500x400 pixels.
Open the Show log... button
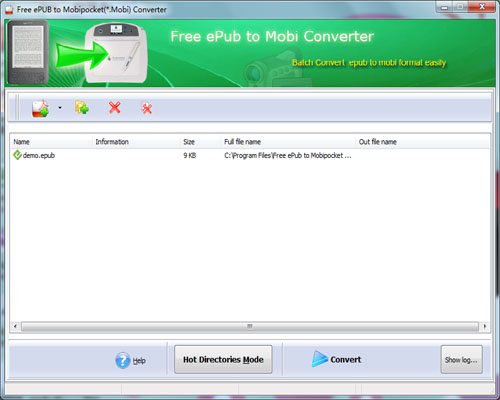[x=461, y=359]
